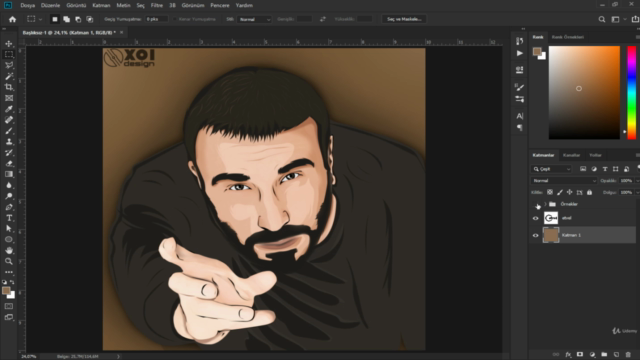Select the Type tool
640x360 pixels.
9,218
